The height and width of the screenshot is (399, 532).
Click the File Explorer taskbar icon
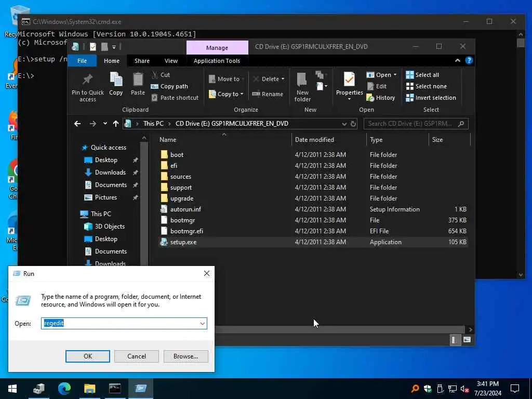point(89,389)
